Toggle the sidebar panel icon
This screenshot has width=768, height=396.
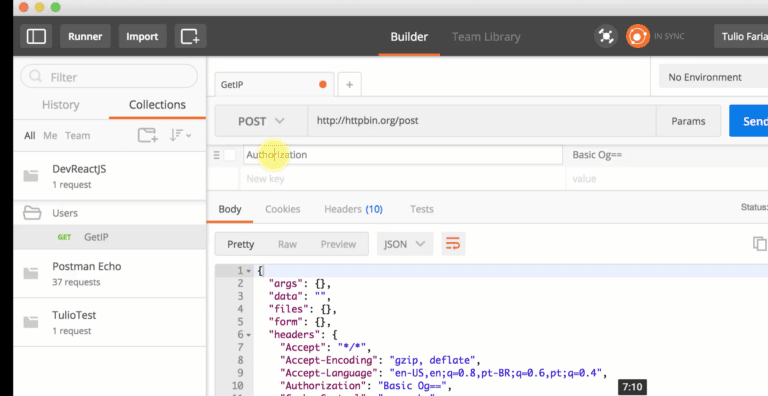36,37
